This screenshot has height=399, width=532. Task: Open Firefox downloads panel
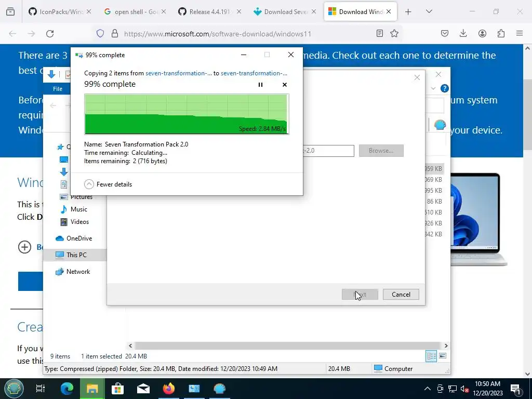pos(463,34)
